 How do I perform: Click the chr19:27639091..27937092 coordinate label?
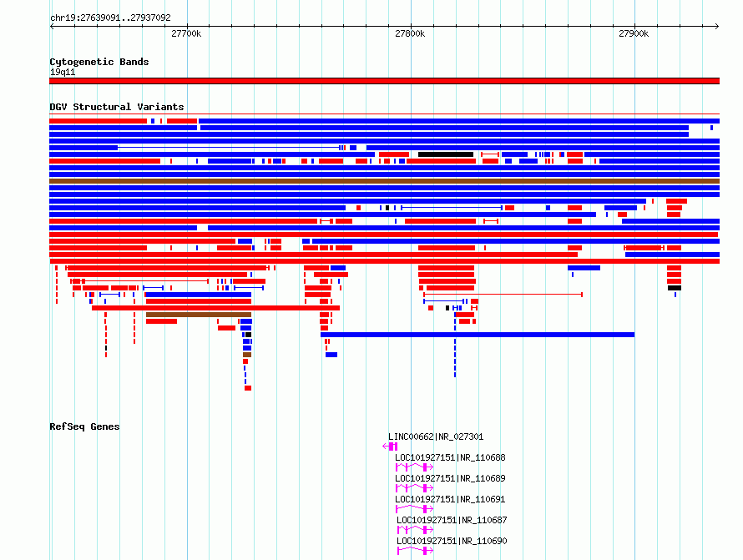tap(110, 18)
